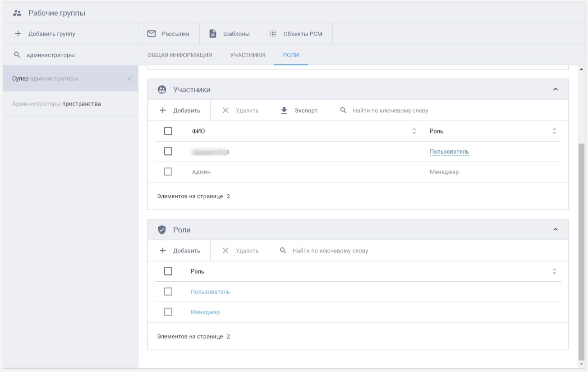Image resolution: width=588 pixels, height=372 pixels.
Task: Click the Рабочие группы people icon
Action: [x=18, y=13]
